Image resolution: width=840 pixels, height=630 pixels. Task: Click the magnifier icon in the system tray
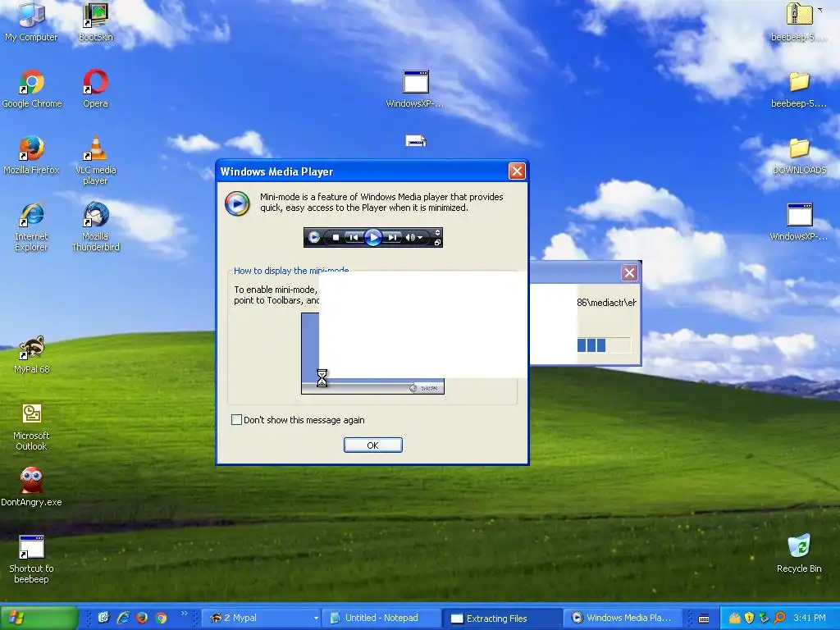[x=779, y=618]
